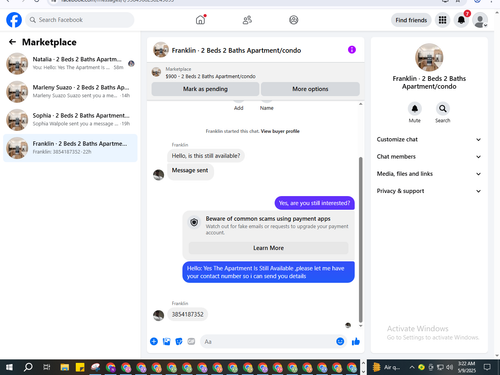Choose a sticker icon
This screenshot has height=375, width=500.
[x=179, y=341]
